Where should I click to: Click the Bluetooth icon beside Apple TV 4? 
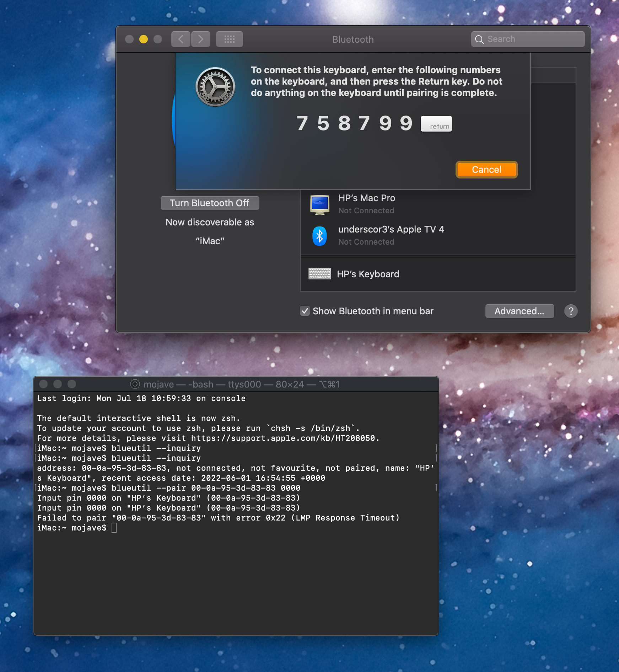point(319,236)
